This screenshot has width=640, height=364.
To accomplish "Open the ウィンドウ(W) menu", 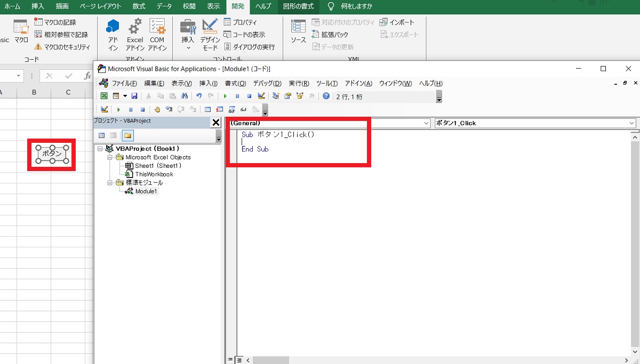I will pos(395,83).
